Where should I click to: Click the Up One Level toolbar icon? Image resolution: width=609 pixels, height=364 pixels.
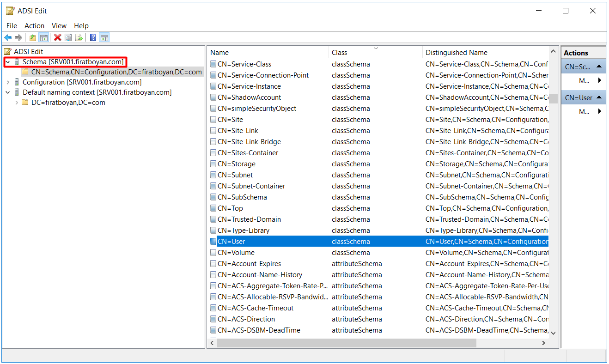(33, 38)
